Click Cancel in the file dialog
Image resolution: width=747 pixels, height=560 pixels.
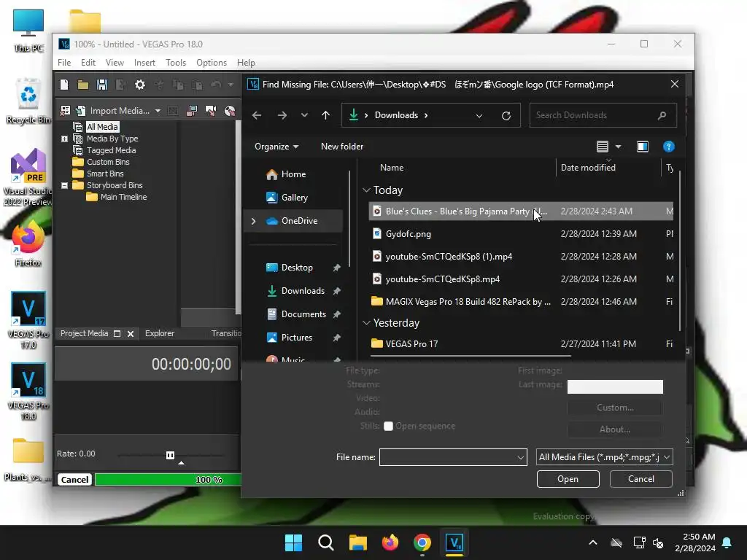640,479
